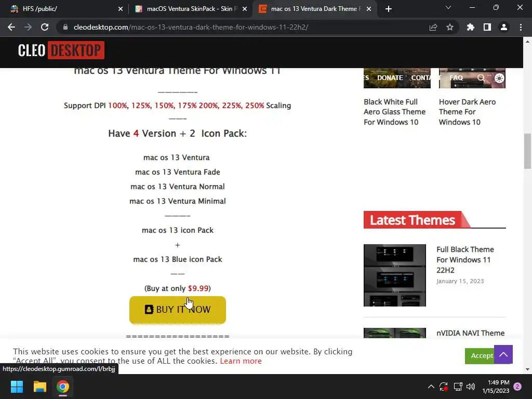Click mac os 13 Ventura Fade text
The height and width of the screenshot is (399, 532).
click(178, 172)
